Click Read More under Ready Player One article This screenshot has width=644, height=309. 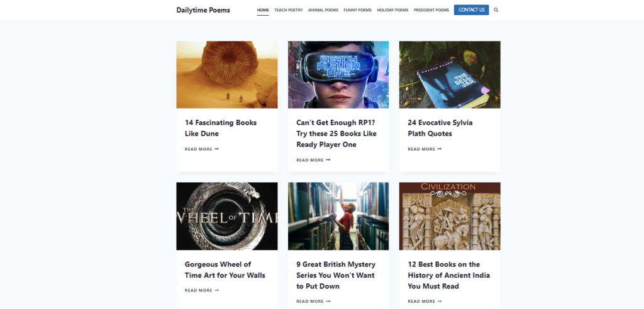[x=313, y=160]
